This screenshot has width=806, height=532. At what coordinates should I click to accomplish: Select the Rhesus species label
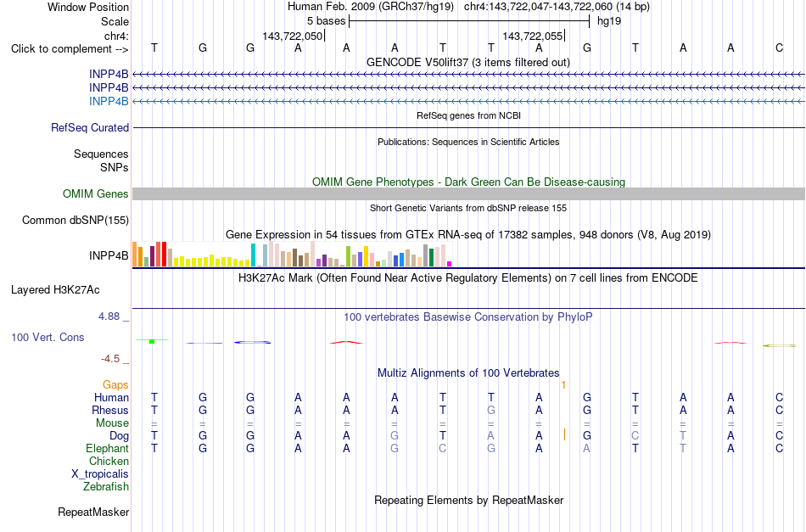coord(110,410)
